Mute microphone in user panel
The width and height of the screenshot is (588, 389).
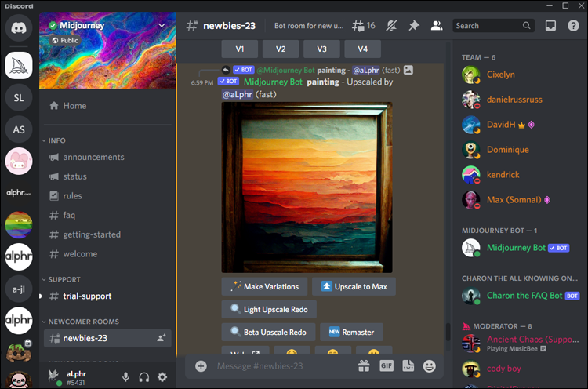tap(126, 377)
